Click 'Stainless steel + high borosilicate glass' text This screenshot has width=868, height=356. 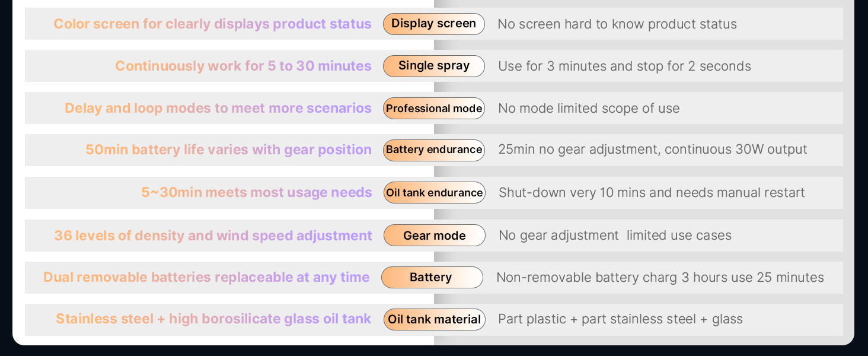pyautogui.click(x=187, y=319)
